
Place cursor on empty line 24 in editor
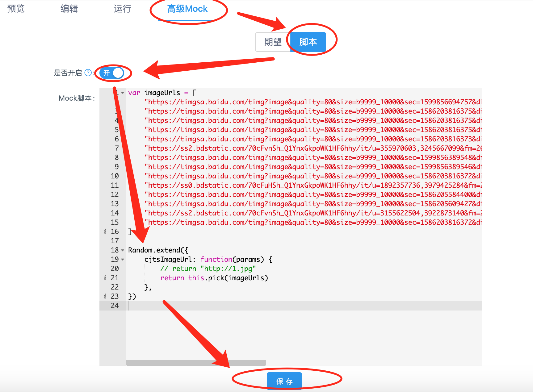tap(304, 306)
